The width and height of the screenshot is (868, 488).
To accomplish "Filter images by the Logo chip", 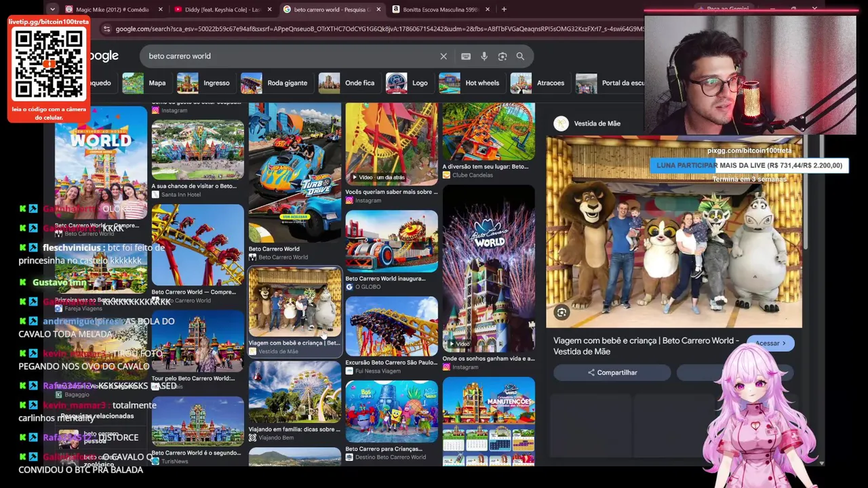I will 408,83.
